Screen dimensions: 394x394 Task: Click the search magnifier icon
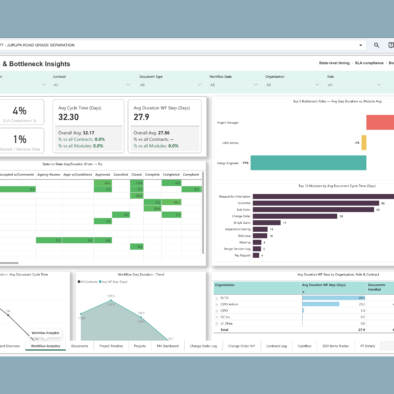376,45
